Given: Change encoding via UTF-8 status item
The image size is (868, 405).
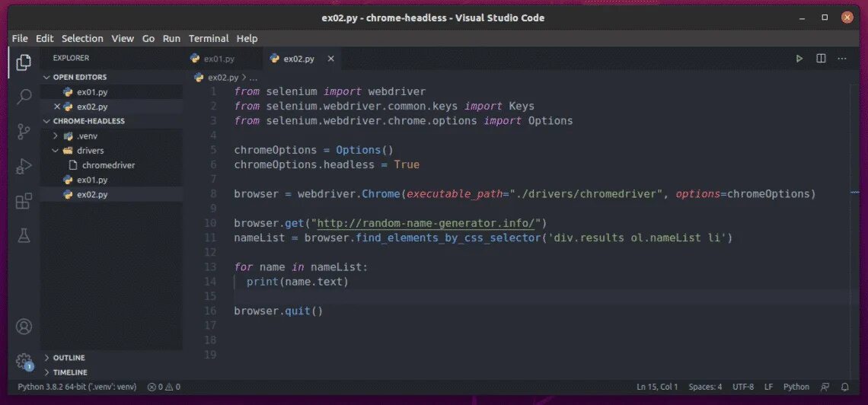Looking at the screenshot, I should click(x=743, y=387).
